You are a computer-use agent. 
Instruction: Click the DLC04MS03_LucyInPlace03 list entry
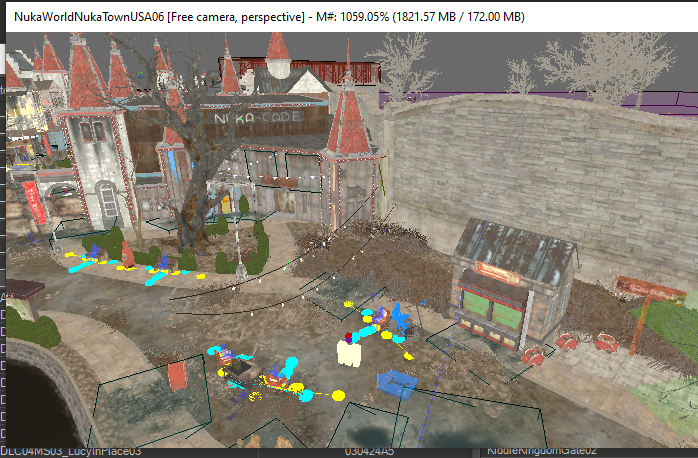pyautogui.click(x=71, y=452)
